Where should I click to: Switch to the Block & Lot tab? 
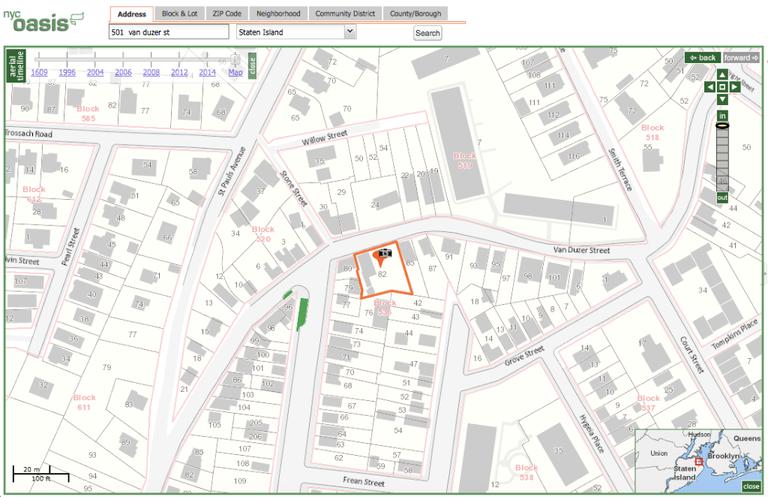coord(180,14)
